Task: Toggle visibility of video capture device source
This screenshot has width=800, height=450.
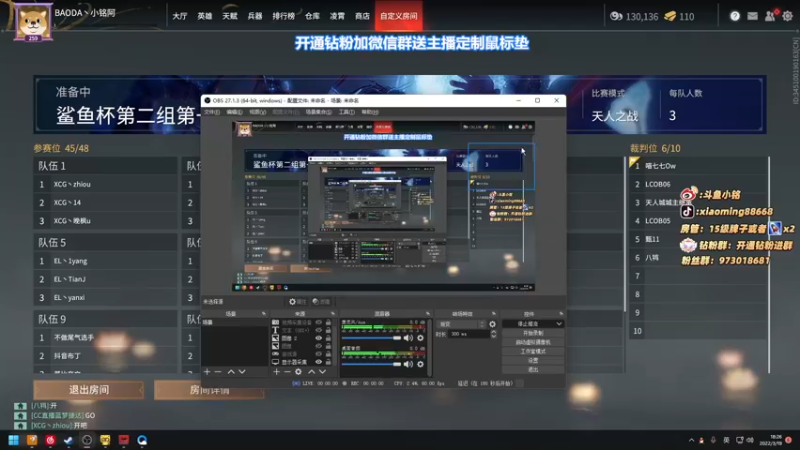Action: coord(319,322)
